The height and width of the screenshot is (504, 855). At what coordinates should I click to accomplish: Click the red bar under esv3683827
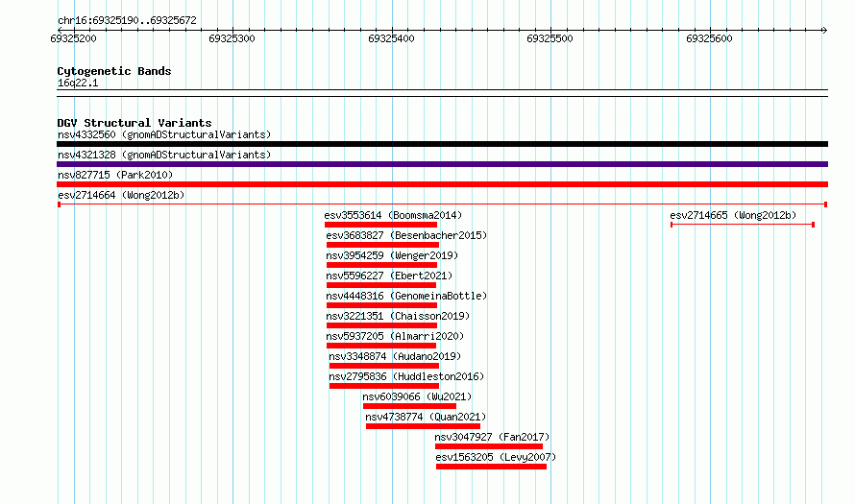[382, 245]
